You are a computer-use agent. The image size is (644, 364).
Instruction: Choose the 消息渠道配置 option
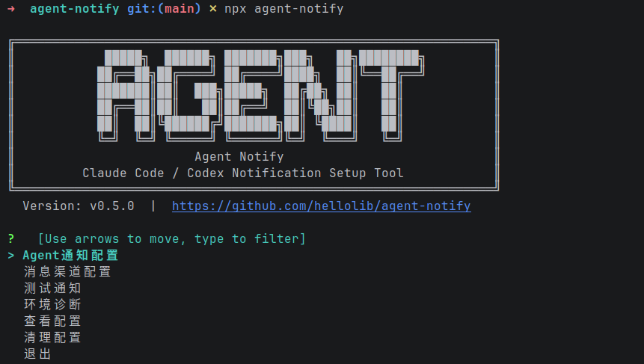coord(67,271)
